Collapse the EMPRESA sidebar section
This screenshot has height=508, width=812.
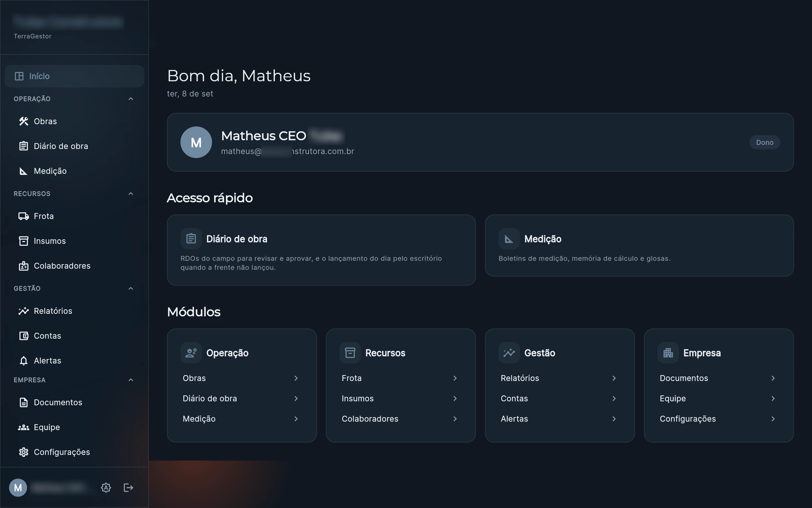(131, 380)
